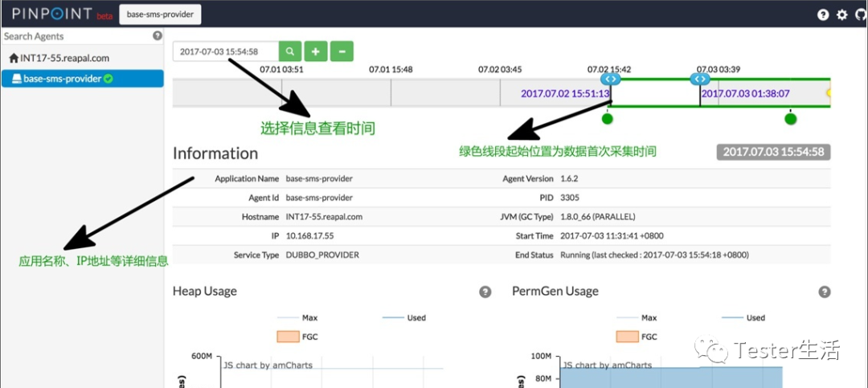This screenshot has width=868, height=388.
Task: Click timeline tick label 07.01 15:48
Action: [x=391, y=70]
